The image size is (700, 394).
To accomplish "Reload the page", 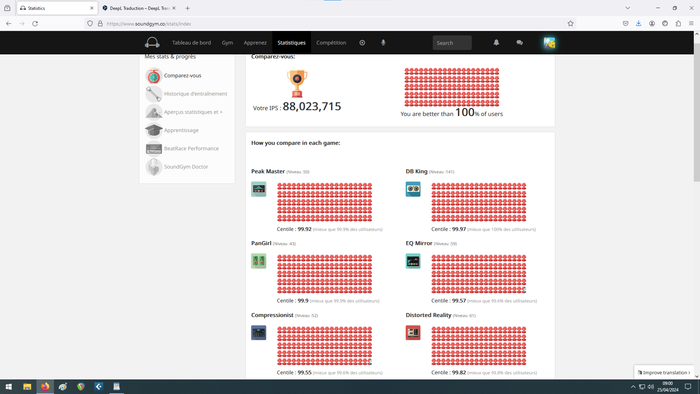I will pyautogui.click(x=35, y=24).
